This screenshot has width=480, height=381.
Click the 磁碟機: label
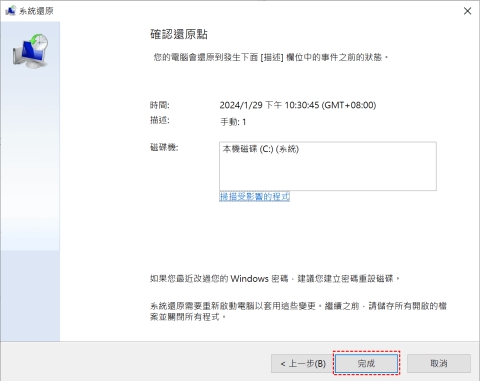pos(164,147)
